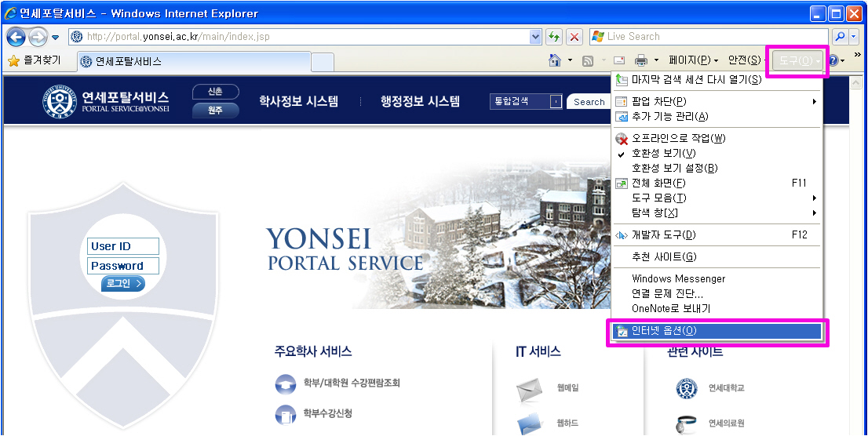Open a new blank tab
The height and width of the screenshot is (436, 868).
coord(323,62)
